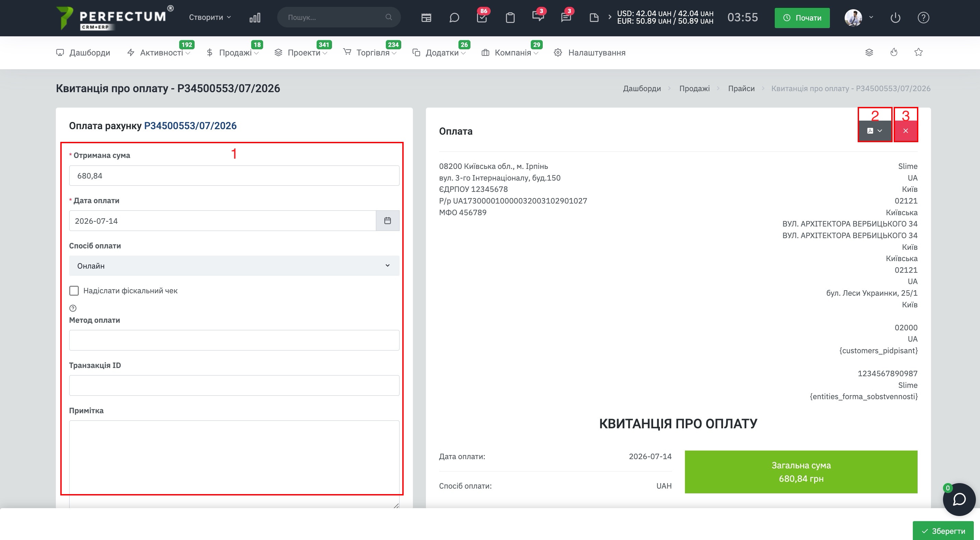Open the statistics bar chart icon
980x540 pixels.
(255, 17)
